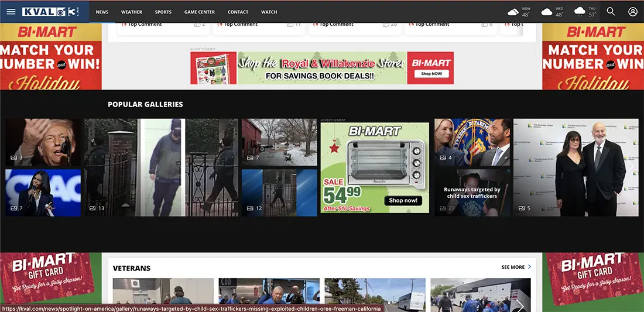Open the CONTACT menu item

pyautogui.click(x=238, y=12)
